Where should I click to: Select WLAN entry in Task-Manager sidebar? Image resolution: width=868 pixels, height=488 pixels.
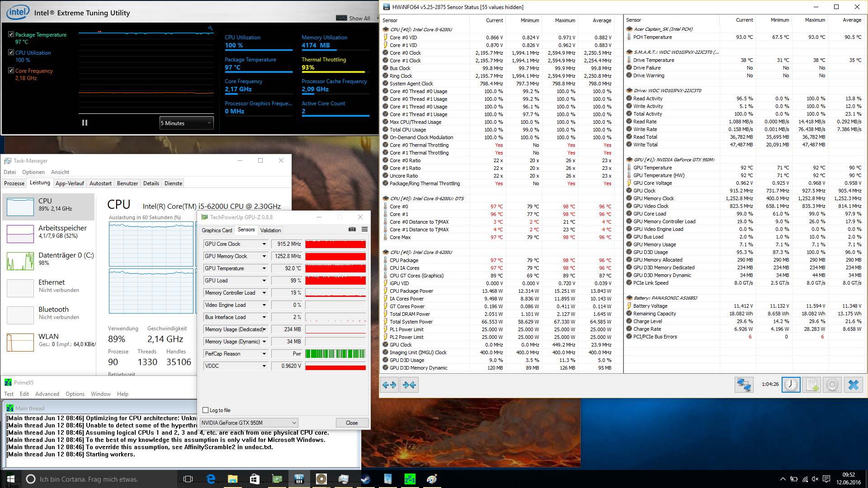(x=48, y=342)
